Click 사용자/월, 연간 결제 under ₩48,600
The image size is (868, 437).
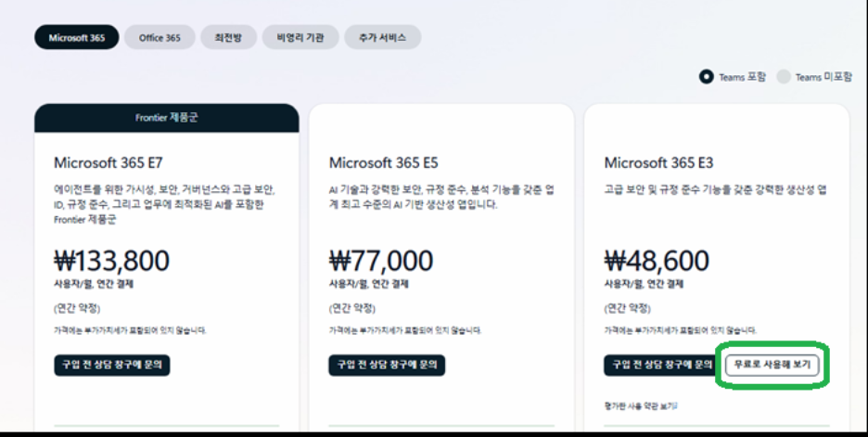coord(644,284)
